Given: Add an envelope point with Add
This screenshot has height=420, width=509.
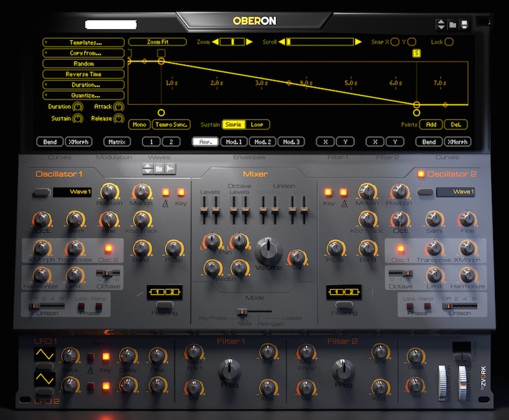Looking at the screenshot, I should [x=431, y=125].
